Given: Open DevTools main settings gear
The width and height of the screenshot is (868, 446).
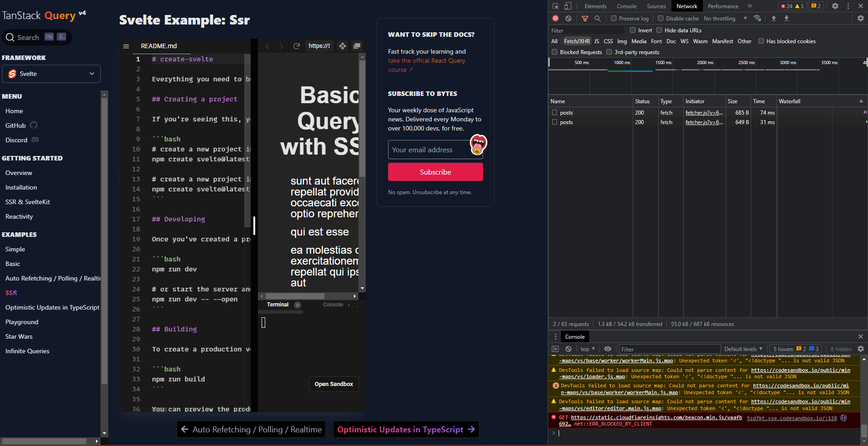Looking at the screenshot, I should [835, 6].
